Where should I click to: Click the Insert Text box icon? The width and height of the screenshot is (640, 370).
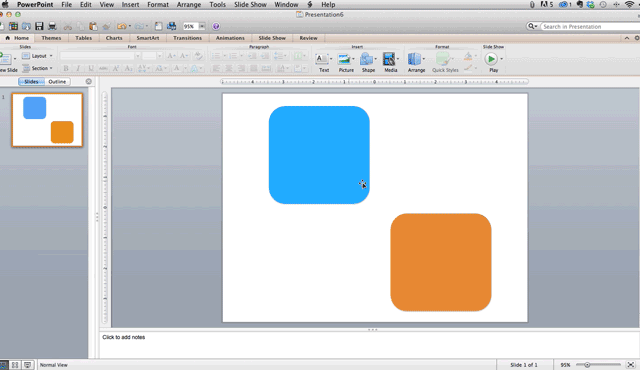click(322, 59)
